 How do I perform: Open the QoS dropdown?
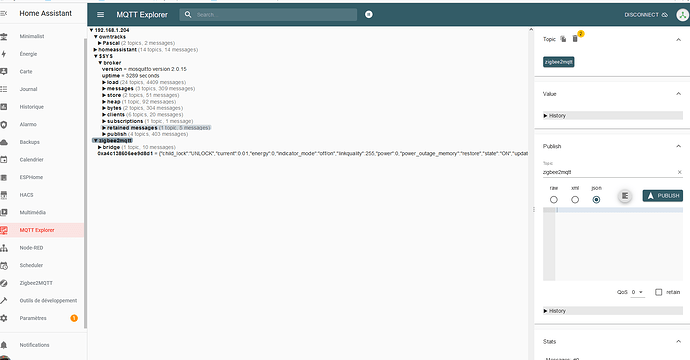click(637, 292)
